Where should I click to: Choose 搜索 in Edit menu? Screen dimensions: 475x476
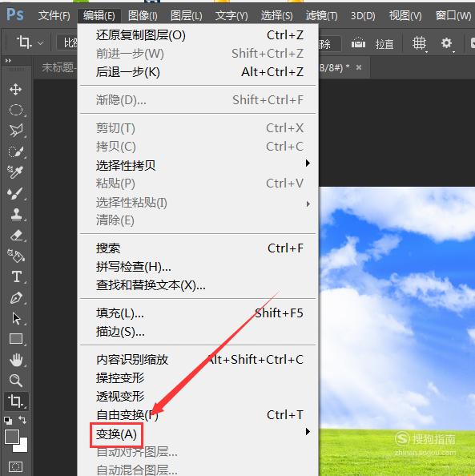(198, 248)
